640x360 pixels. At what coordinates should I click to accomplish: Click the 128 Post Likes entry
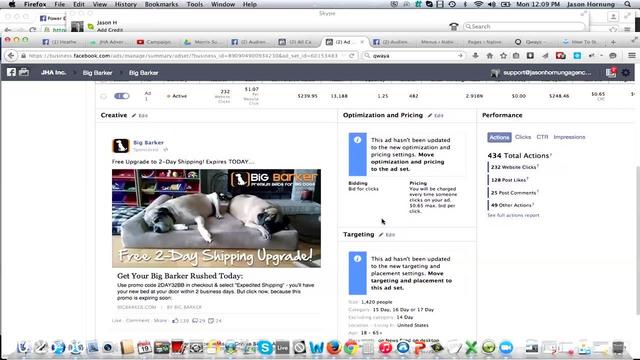pyautogui.click(x=509, y=180)
